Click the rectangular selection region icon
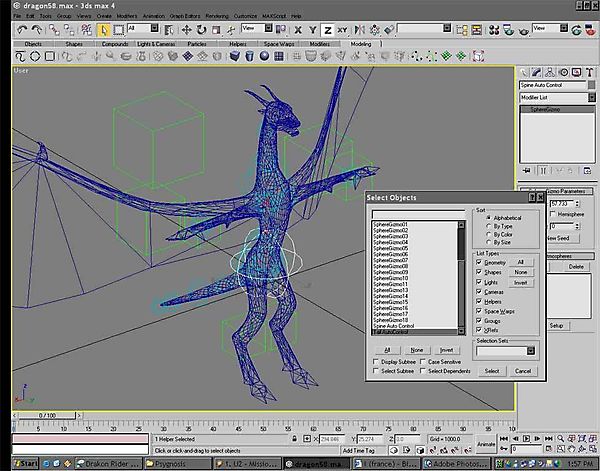600x471 pixels. coord(118,29)
